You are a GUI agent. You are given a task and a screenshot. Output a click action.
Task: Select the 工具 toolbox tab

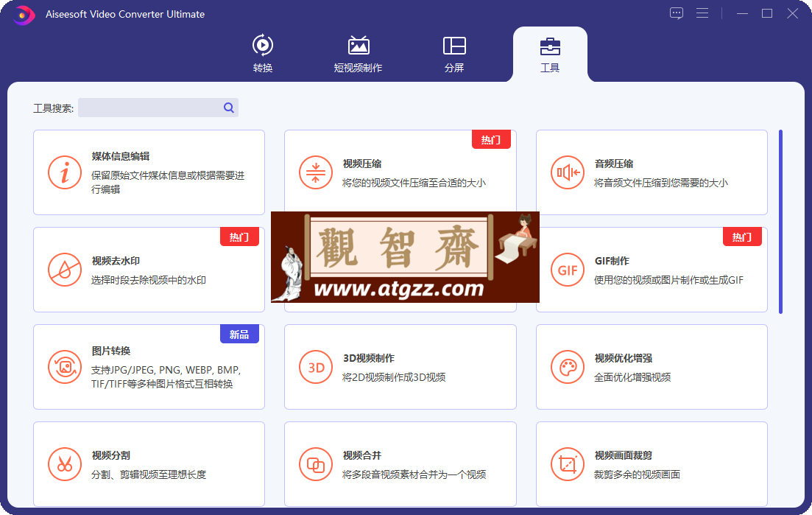click(550, 54)
